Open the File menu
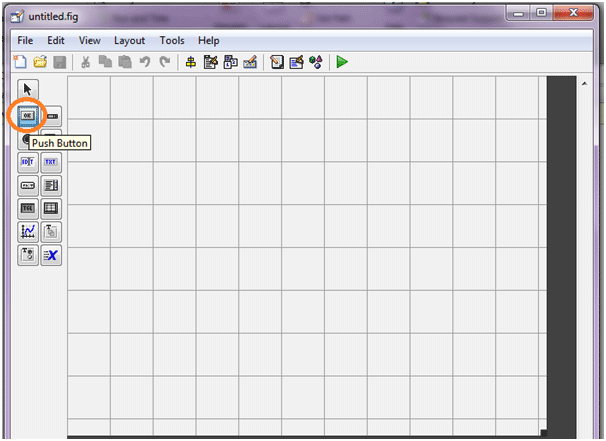The height and width of the screenshot is (441, 606). pyautogui.click(x=25, y=40)
